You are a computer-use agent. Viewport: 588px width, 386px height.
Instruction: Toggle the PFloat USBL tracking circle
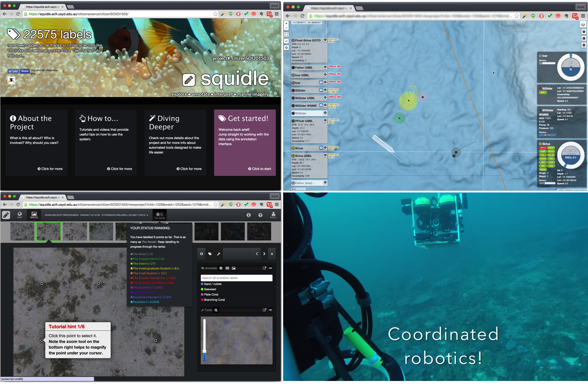[x=293, y=121]
